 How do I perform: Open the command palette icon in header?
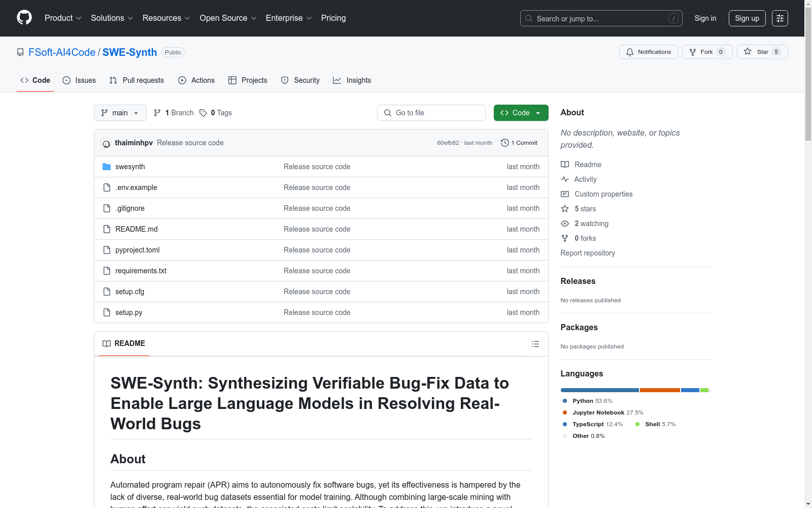pos(780,18)
